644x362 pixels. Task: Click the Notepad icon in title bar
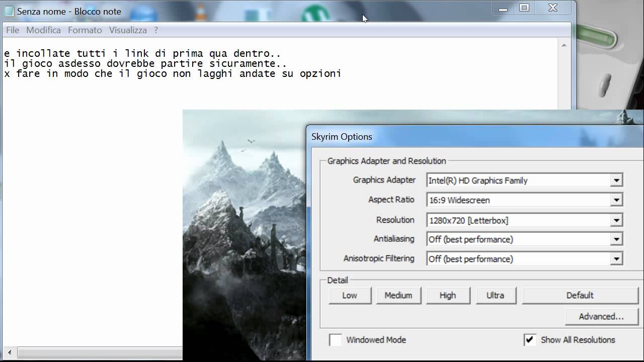(9, 11)
